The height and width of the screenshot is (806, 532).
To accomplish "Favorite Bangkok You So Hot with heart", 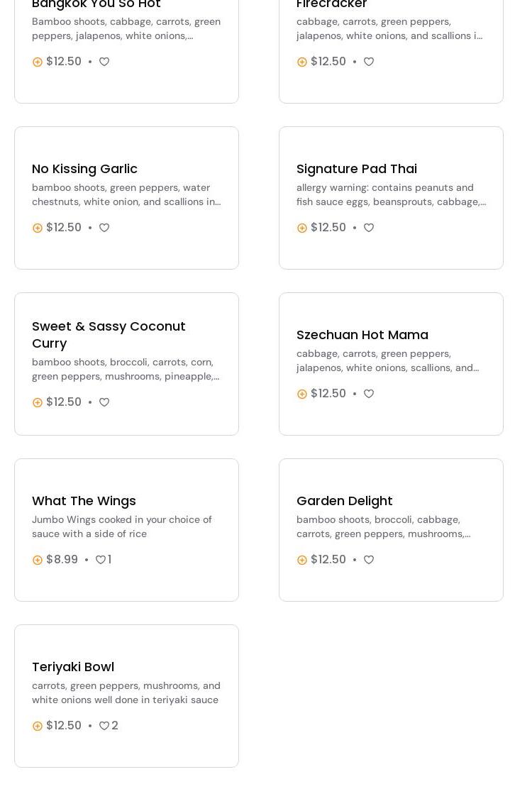I will pos(104,62).
